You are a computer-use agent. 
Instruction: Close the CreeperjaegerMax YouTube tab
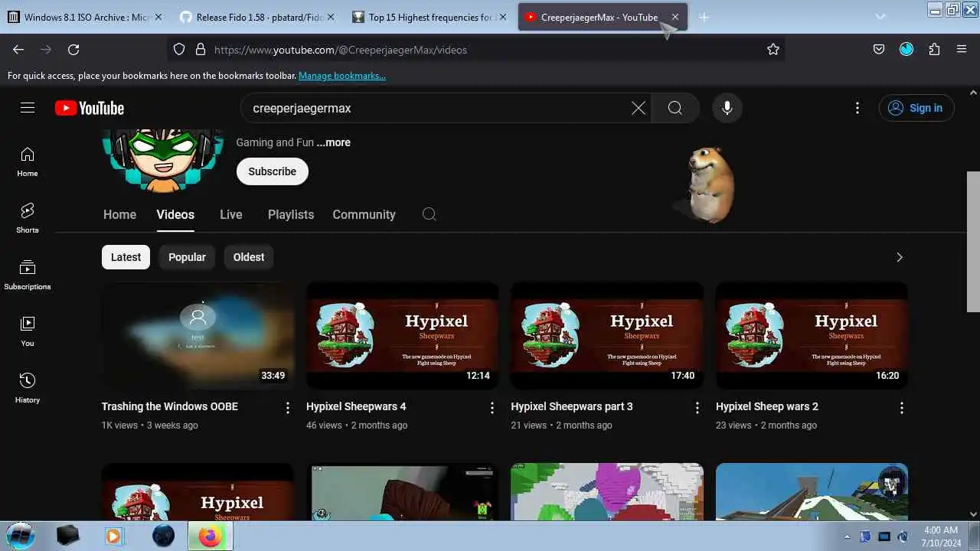pos(675,17)
